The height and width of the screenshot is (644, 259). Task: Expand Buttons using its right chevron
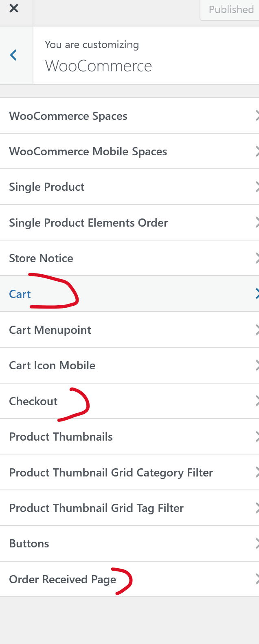[x=256, y=544]
